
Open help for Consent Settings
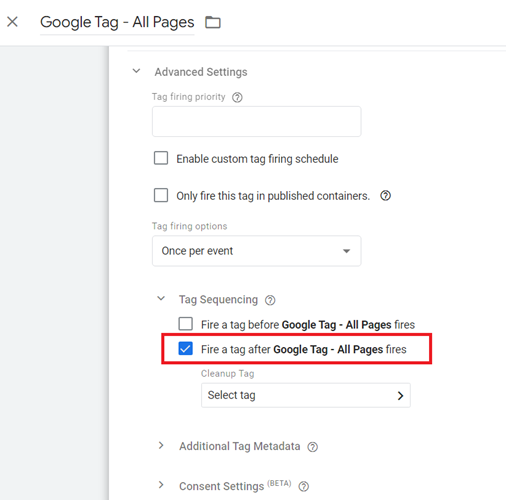(x=303, y=487)
